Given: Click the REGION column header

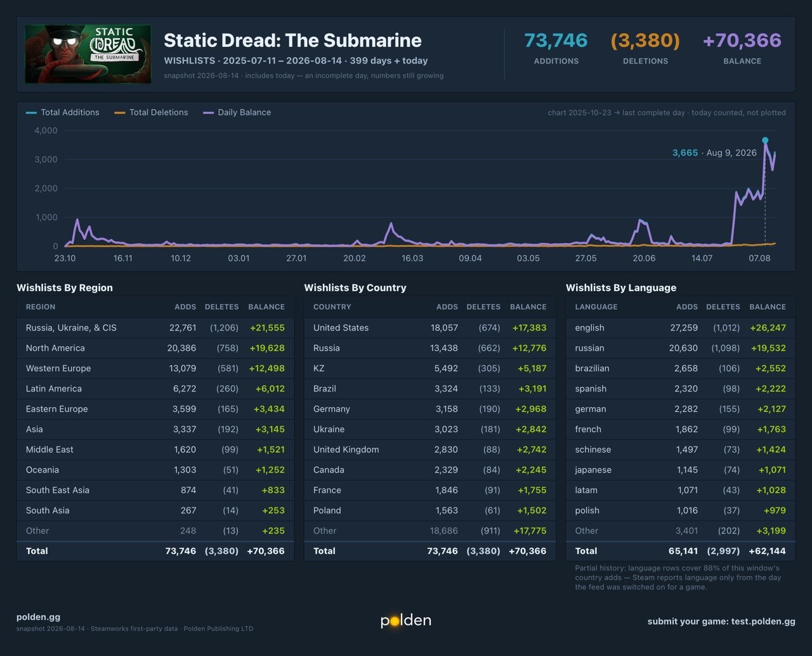Looking at the screenshot, I should tap(41, 307).
